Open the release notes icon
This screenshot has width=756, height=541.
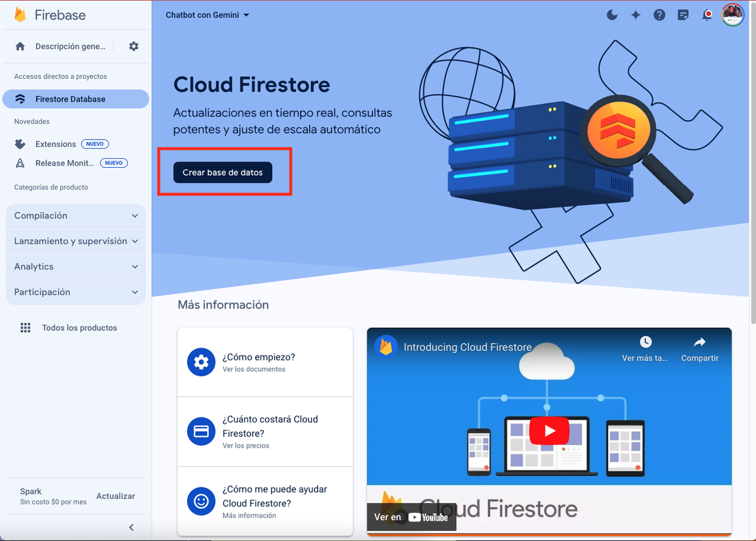coord(683,15)
